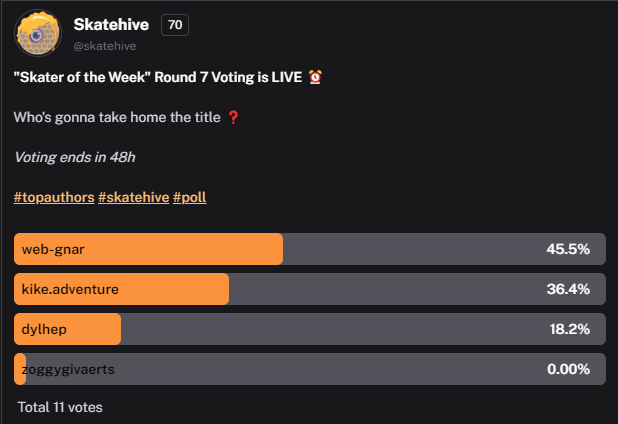
Task: Open the #topauthors hashtag
Action: click(54, 197)
